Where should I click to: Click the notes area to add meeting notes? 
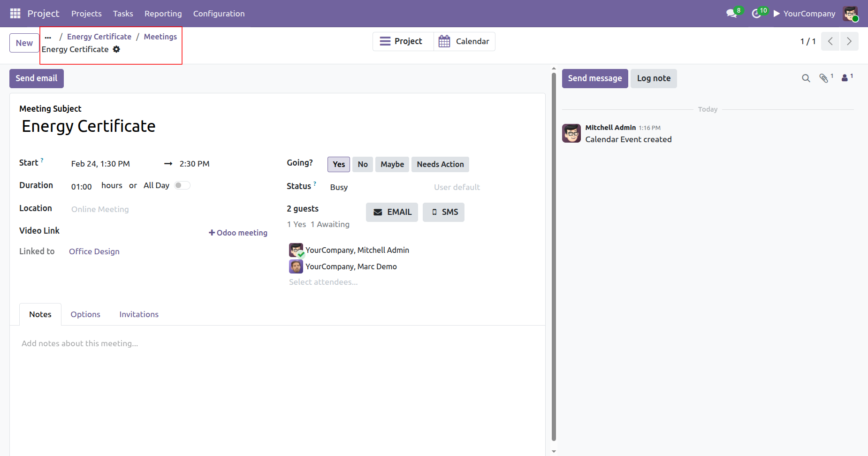pos(277,343)
